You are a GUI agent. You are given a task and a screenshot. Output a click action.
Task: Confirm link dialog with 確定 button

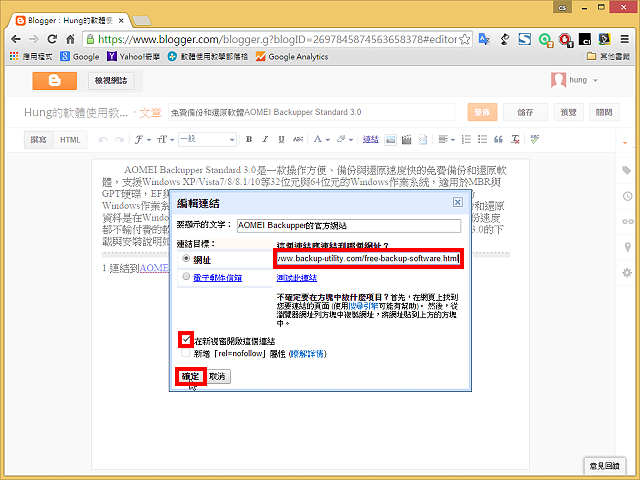coord(191,376)
